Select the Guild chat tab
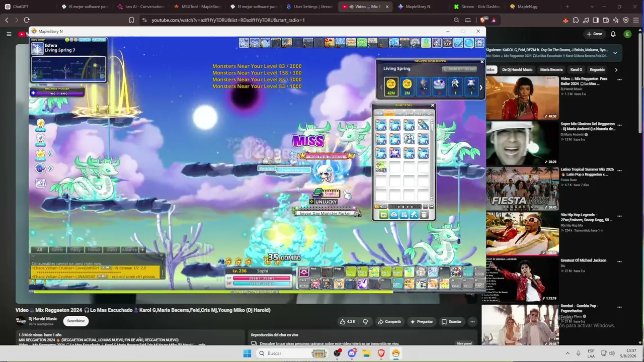644x362 pixels. coord(111,249)
